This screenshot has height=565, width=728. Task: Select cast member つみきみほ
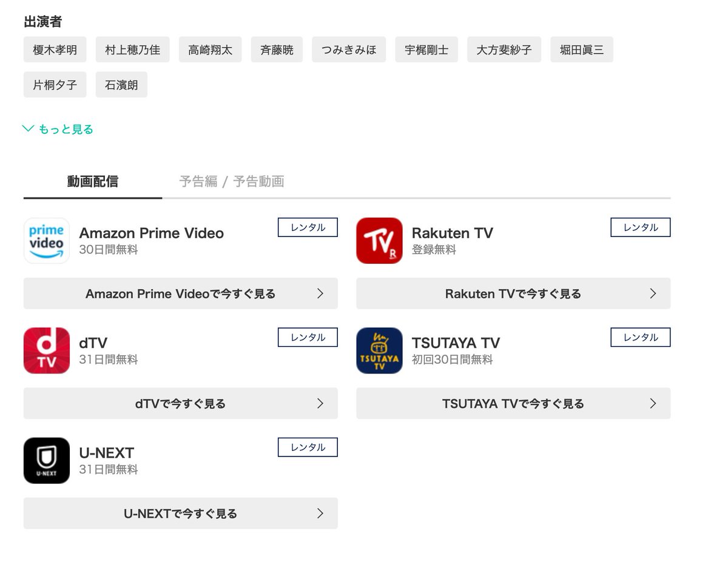[349, 50]
